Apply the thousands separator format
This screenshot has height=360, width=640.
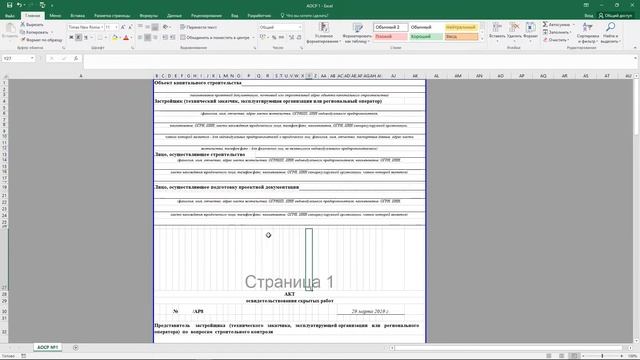pyautogui.click(x=282, y=38)
